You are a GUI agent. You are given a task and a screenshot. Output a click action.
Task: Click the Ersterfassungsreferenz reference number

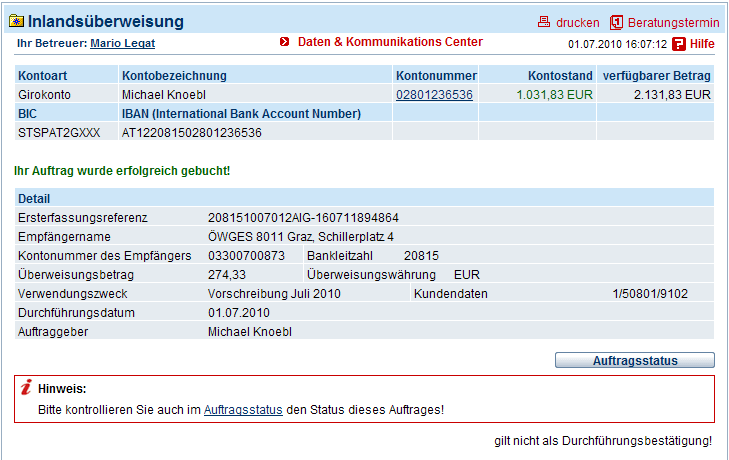pos(303,218)
